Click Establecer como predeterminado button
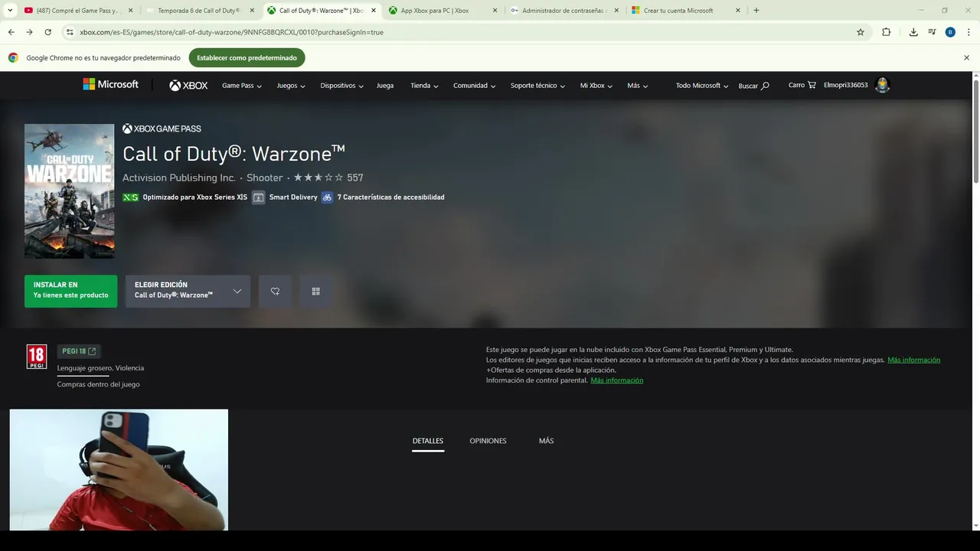This screenshot has height=551, width=980. point(247,57)
